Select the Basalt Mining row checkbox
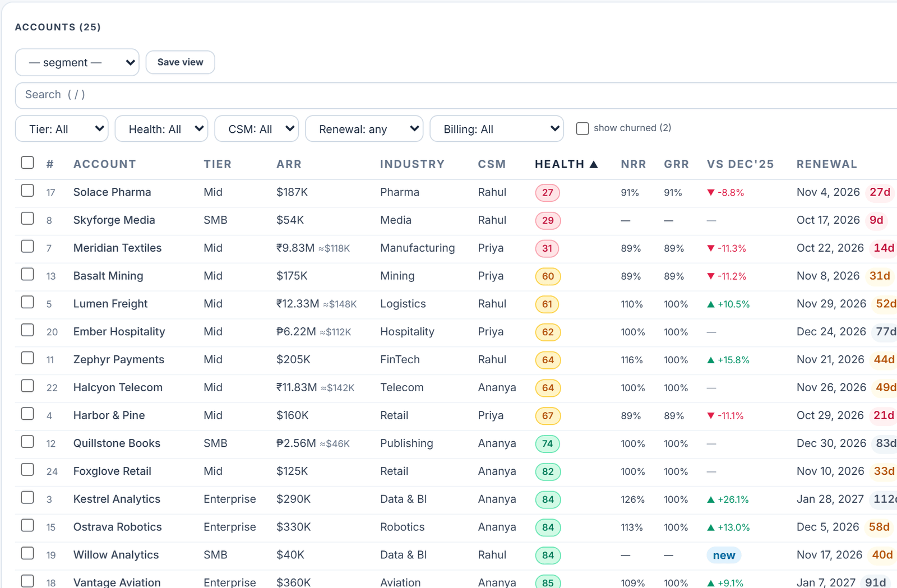Image resolution: width=897 pixels, height=588 pixels. pyautogui.click(x=27, y=274)
